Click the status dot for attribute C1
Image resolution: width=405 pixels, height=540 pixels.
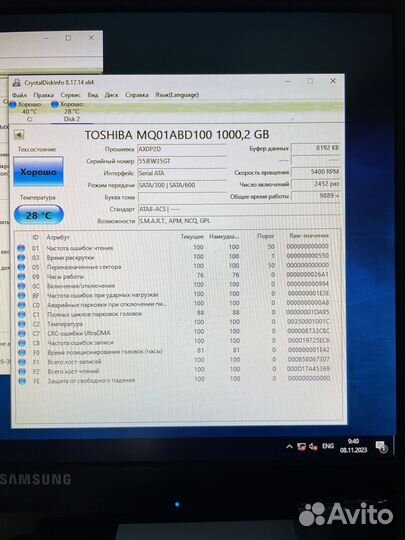(22, 314)
